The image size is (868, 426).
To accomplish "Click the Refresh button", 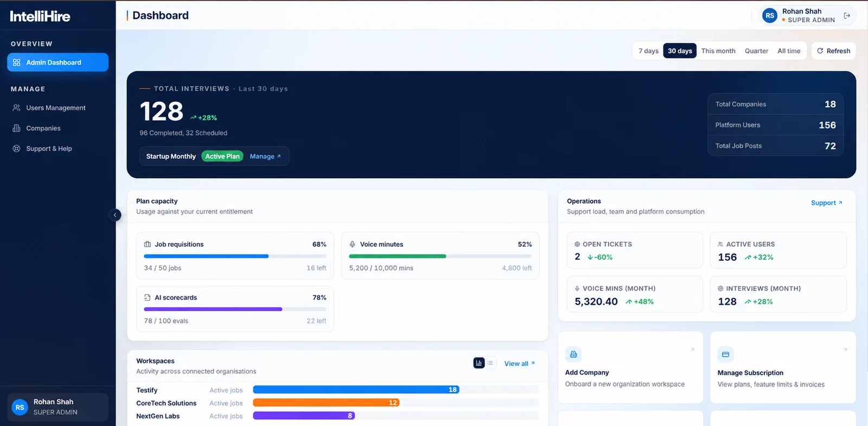I will pyautogui.click(x=834, y=51).
